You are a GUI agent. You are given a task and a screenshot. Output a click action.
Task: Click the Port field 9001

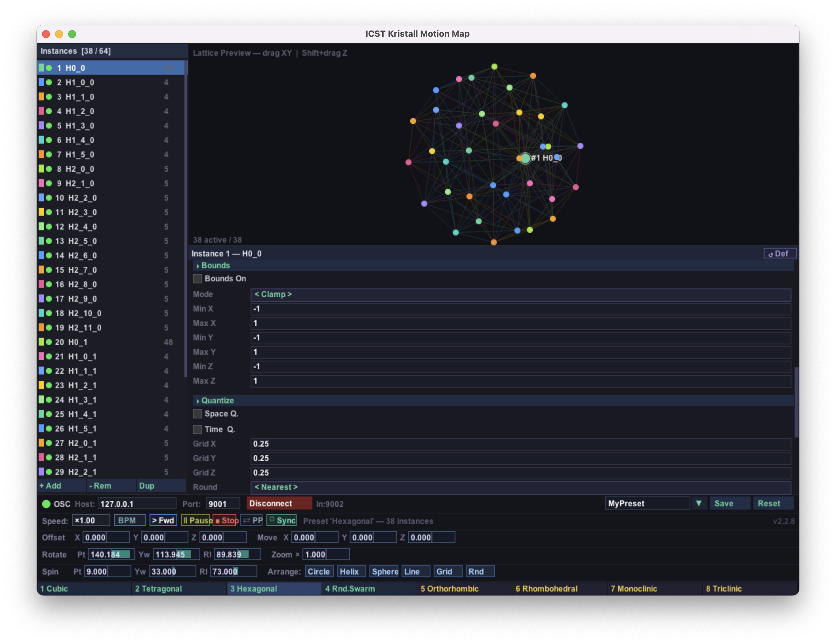point(223,503)
